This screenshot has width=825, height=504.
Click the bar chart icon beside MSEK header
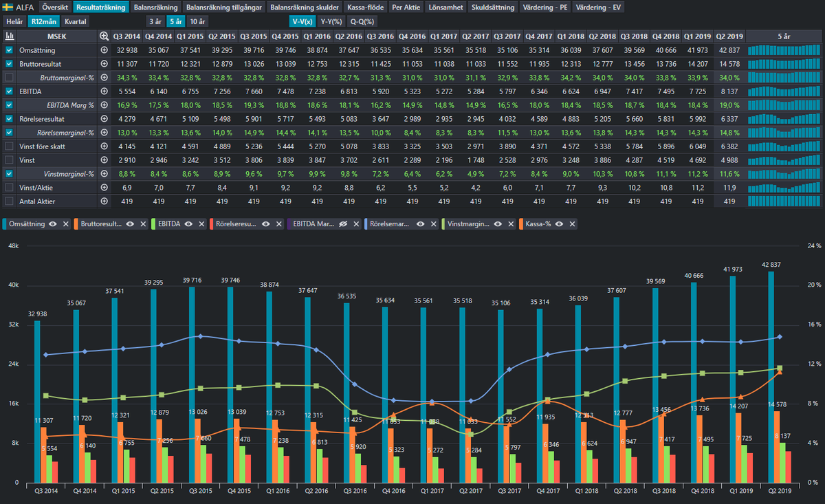[9, 36]
